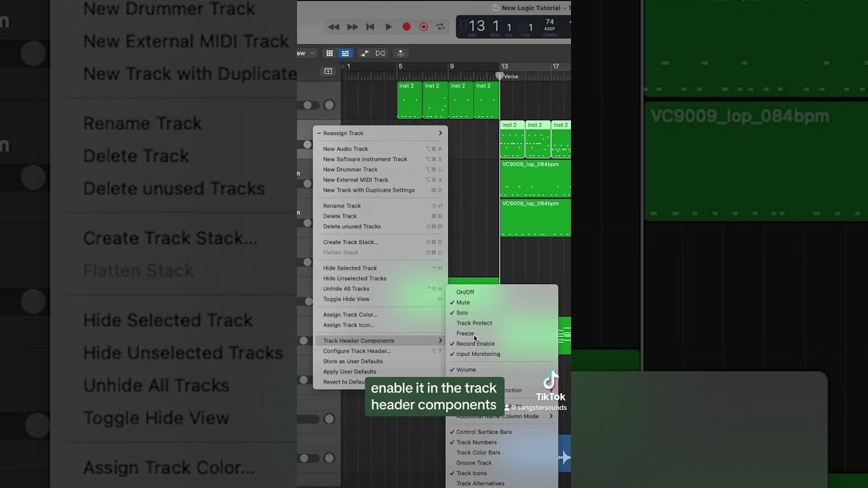Screen dimensions: 868x488
Task: Click the Catch Playhead icon
Action: (x=400, y=54)
